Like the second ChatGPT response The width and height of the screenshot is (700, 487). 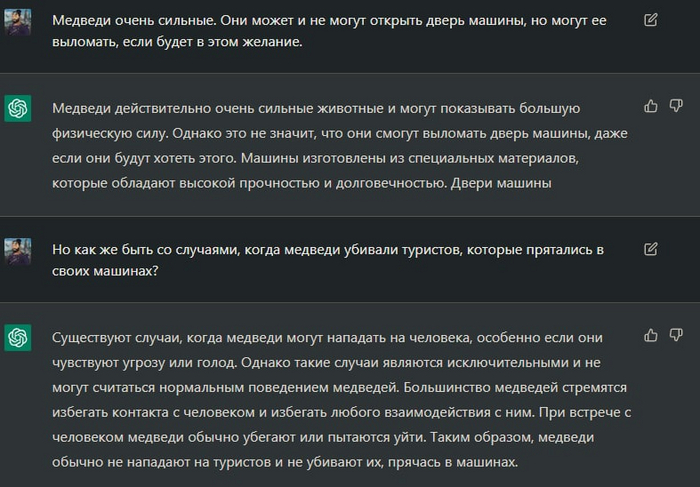click(x=651, y=335)
